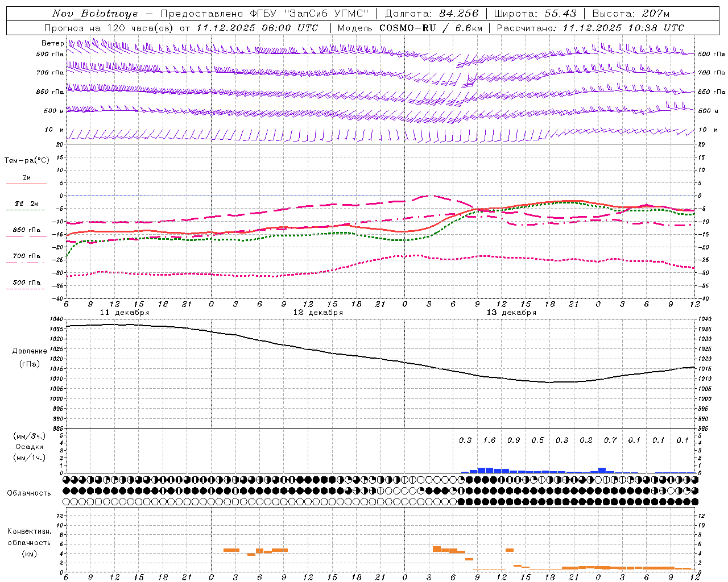The height and width of the screenshot is (582, 728).
Task: Click the 0.7 three-hour precipitation value
Action: tap(610, 440)
